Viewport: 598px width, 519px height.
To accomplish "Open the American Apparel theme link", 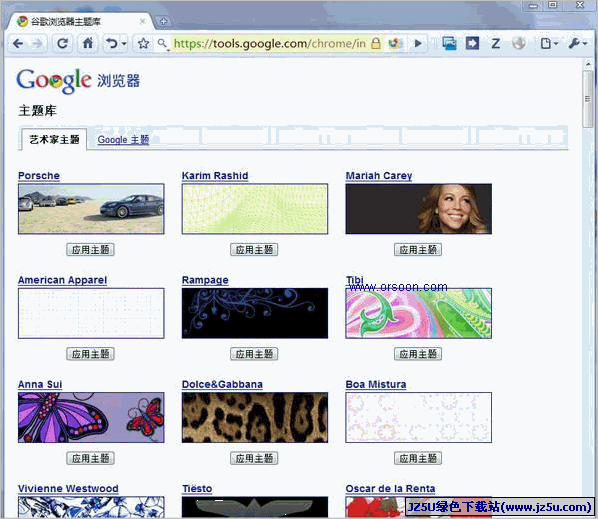I will point(63,280).
